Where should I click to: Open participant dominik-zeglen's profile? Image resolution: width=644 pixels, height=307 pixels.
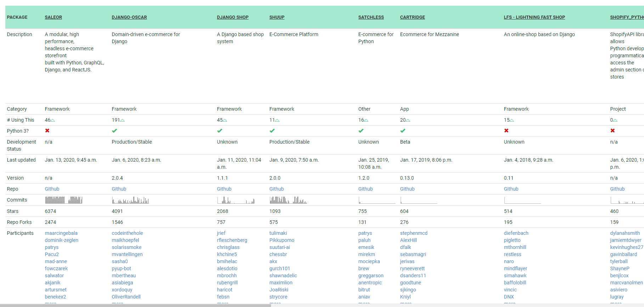(62, 240)
